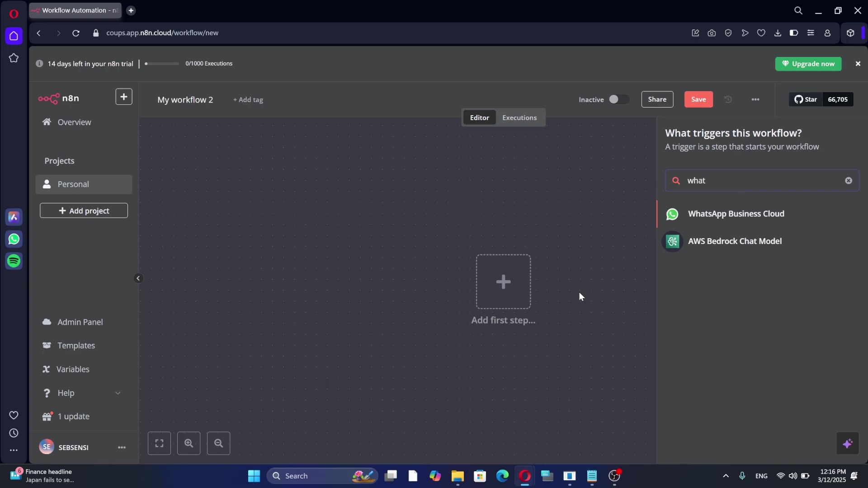
Task: Create new item with sidebar plus button
Action: point(123,97)
